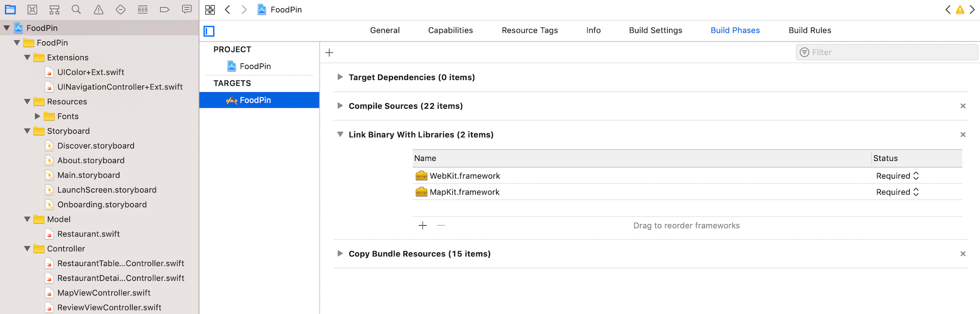Delete the Copy Bundle Resources phase
Image resolution: width=980 pixels, height=314 pixels.
tap(963, 254)
